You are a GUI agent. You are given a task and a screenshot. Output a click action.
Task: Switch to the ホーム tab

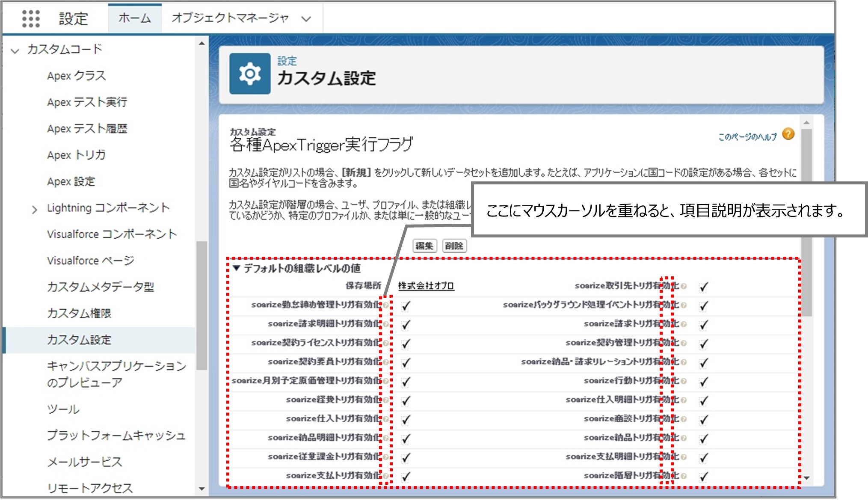(135, 18)
